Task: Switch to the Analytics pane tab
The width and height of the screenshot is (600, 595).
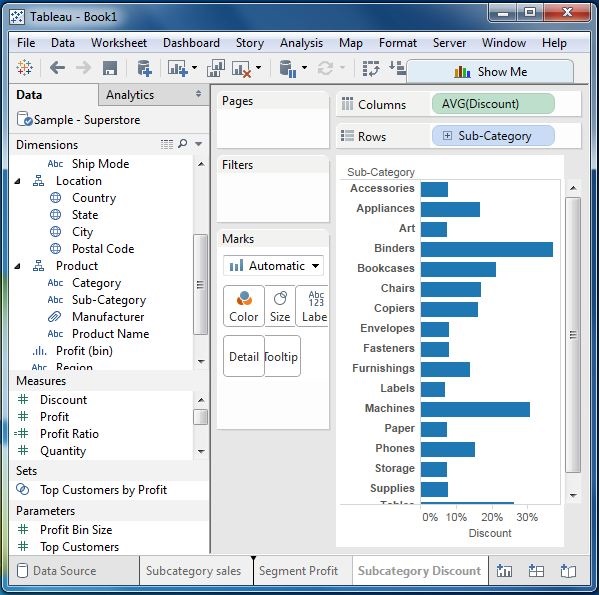Action: pos(130,95)
